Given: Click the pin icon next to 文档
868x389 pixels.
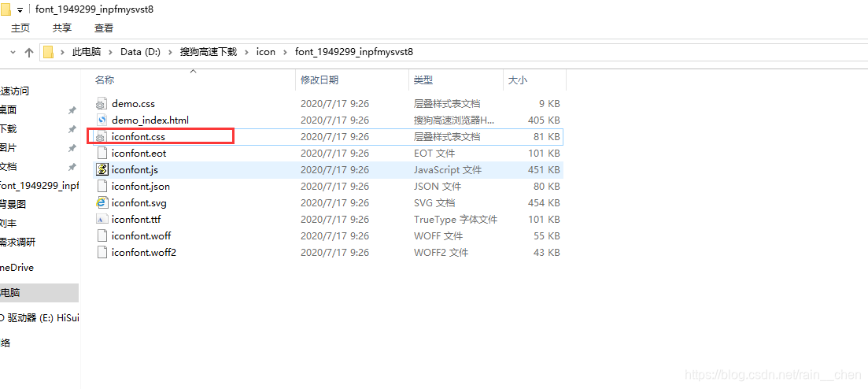Looking at the screenshot, I should coord(72,167).
